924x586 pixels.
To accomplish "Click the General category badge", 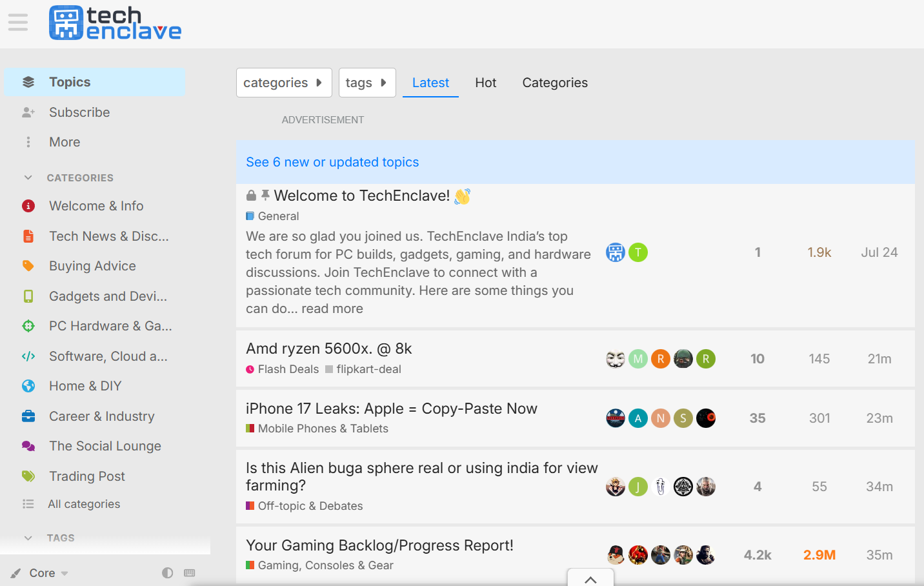I will click(272, 216).
